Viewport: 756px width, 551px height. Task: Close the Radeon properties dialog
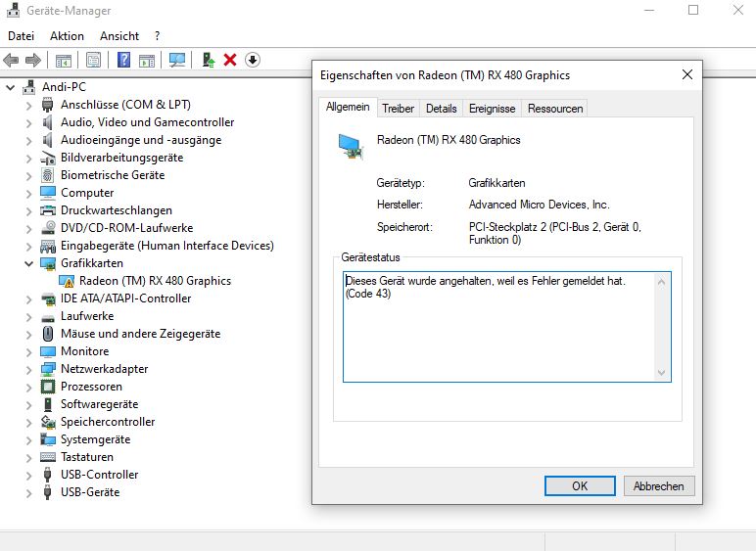(687, 74)
